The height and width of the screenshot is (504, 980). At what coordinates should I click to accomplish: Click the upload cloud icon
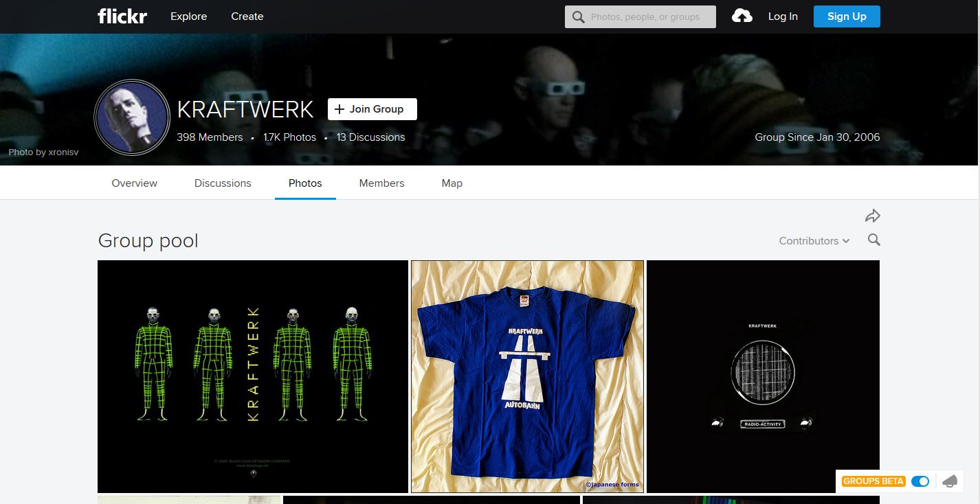tap(742, 16)
